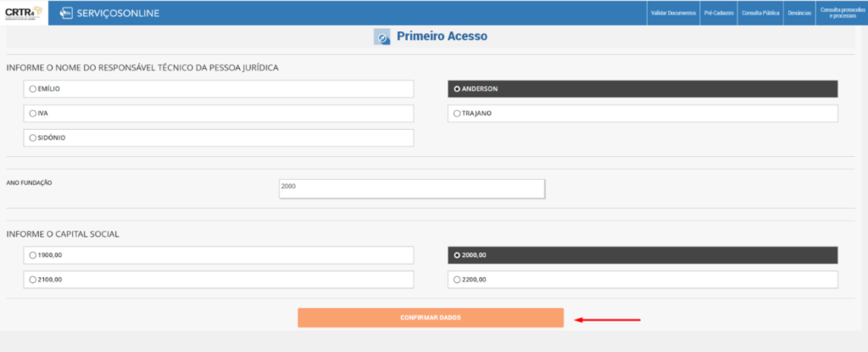The width and height of the screenshot is (868, 352).
Task: Select the 2000,00 capital social option
Action: coord(457,254)
